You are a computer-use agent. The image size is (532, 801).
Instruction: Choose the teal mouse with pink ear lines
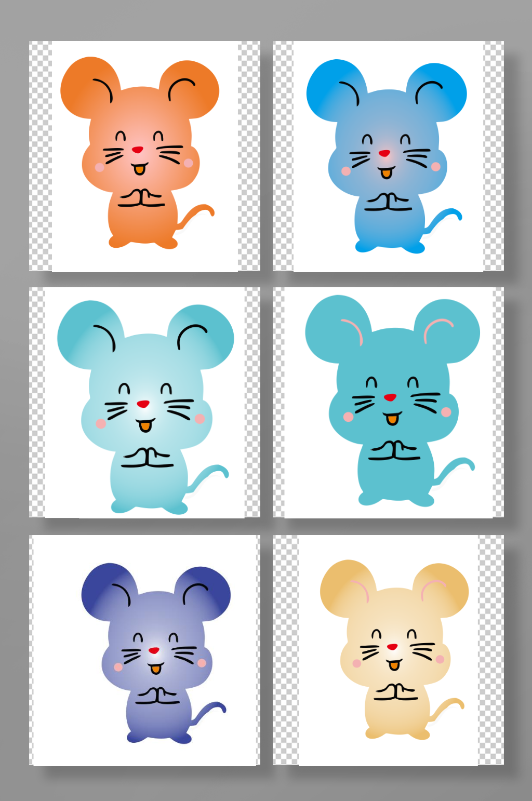pos(392,401)
